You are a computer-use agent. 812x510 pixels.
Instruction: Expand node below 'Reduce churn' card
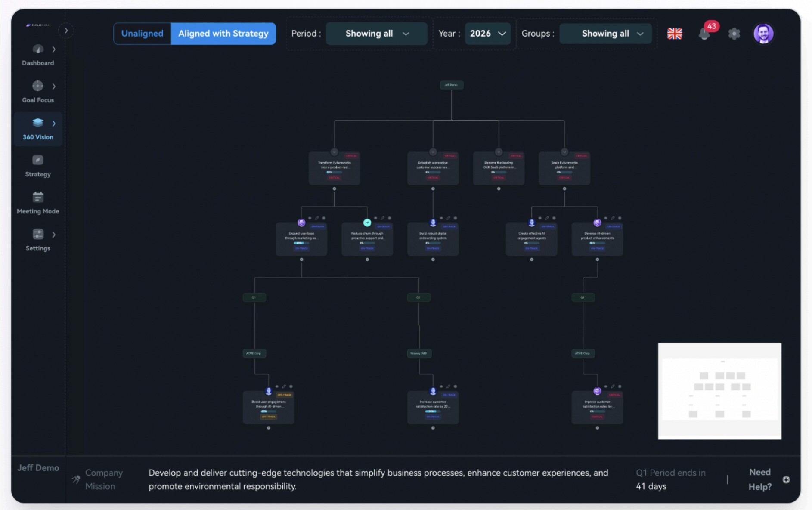click(x=367, y=260)
